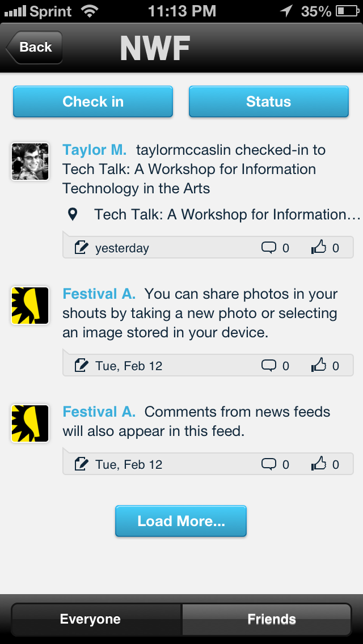Switch to the Everyone feed tab
The image size is (363, 644).
click(x=91, y=619)
